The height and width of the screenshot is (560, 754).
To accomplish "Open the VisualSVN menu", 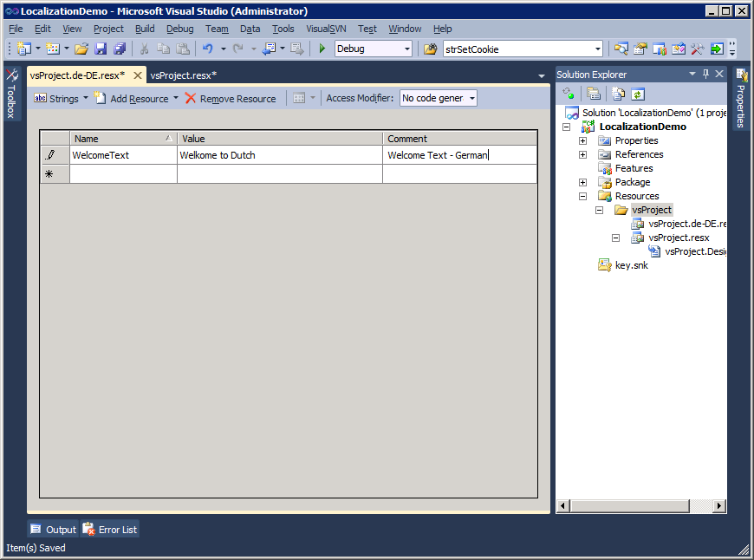I will click(x=326, y=29).
